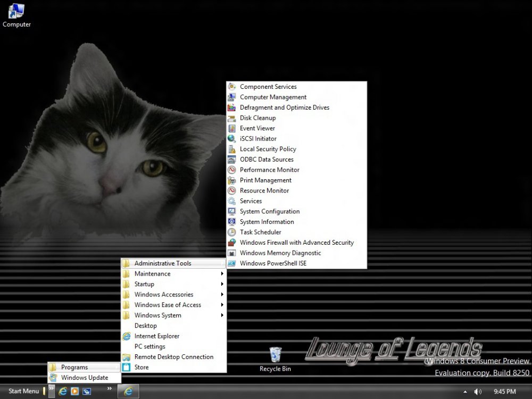Click the volume speaker icon in tray
The height and width of the screenshot is (399, 532).
click(x=478, y=392)
